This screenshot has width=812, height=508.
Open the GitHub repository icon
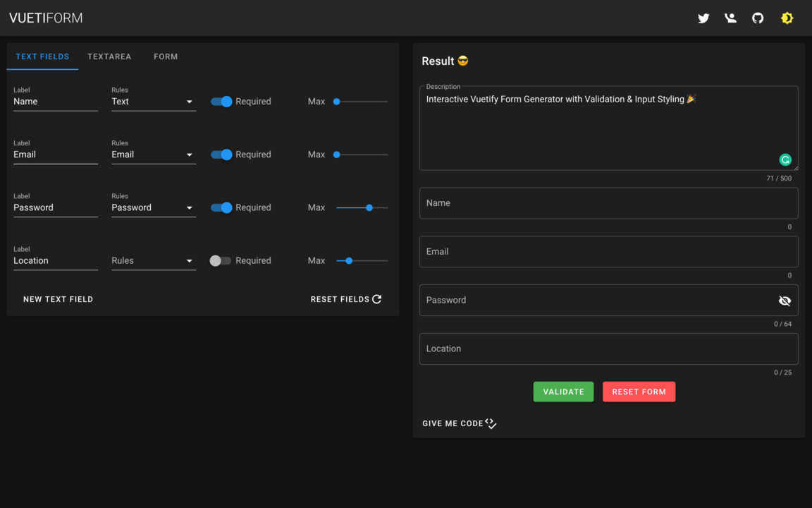click(x=758, y=18)
